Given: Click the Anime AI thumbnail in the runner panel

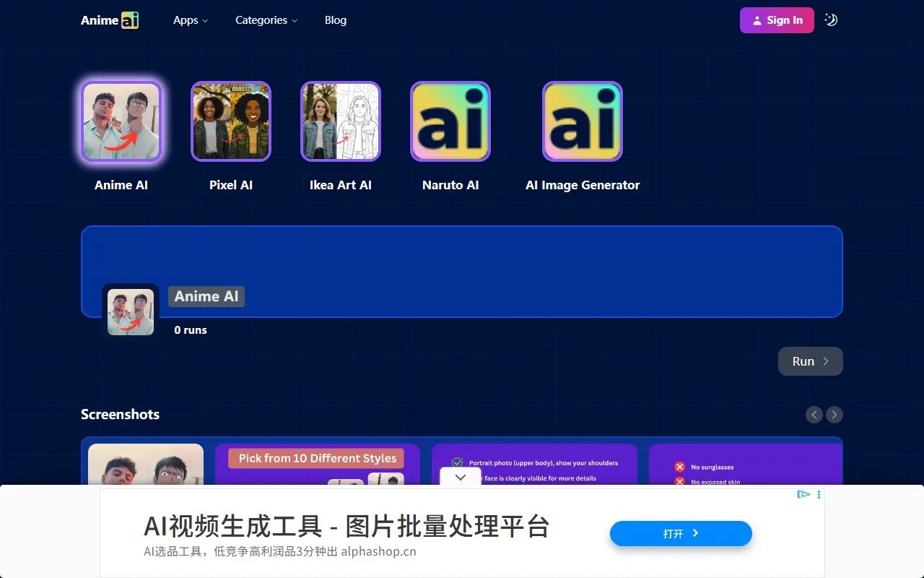Looking at the screenshot, I should [x=130, y=311].
